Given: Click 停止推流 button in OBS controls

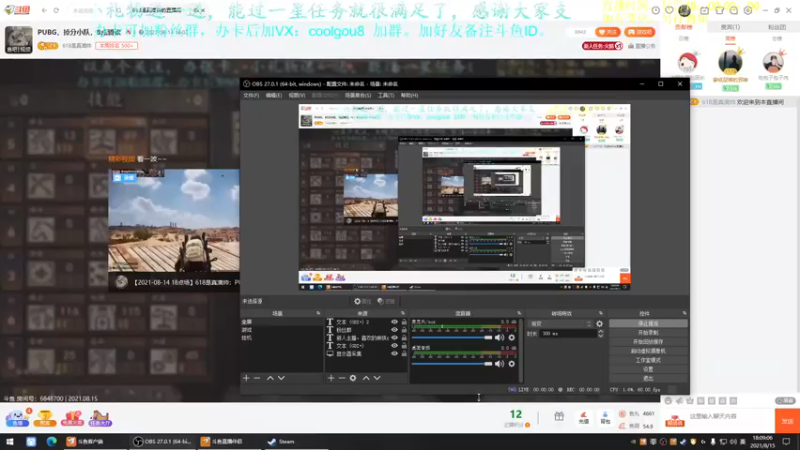Looking at the screenshot, I should tap(648, 323).
